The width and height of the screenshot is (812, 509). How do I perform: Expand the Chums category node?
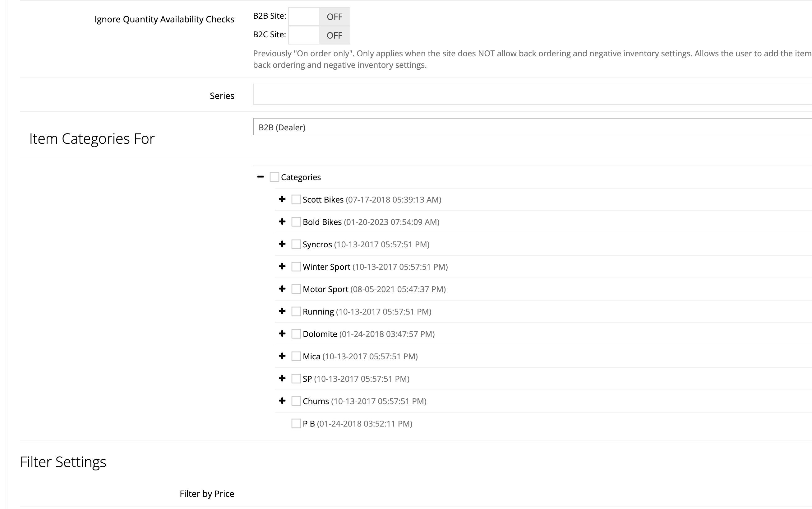282,401
